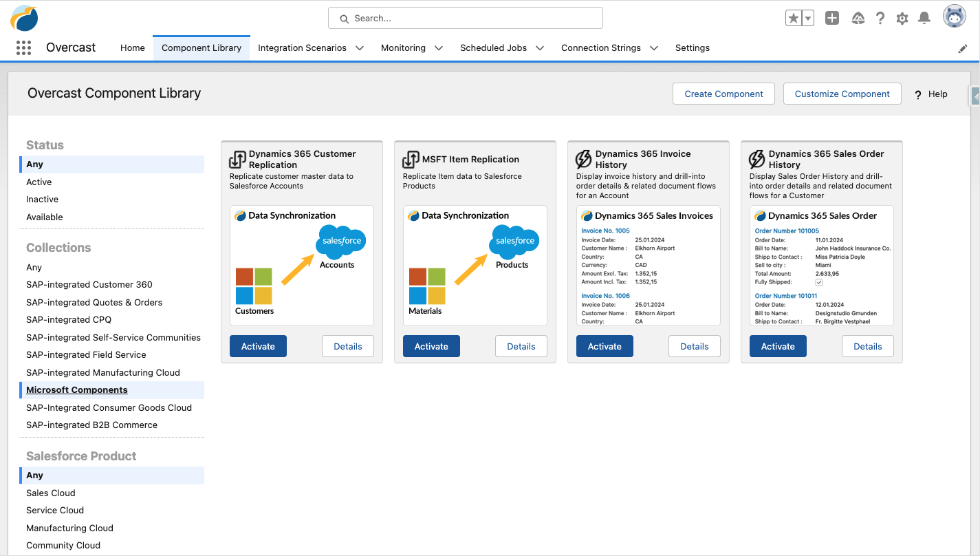Image resolution: width=980 pixels, height=556 pixels.
Task: View Details of Dynamics 365 Sales Order History
Action: pyautogui.click(x=868, y=346)
